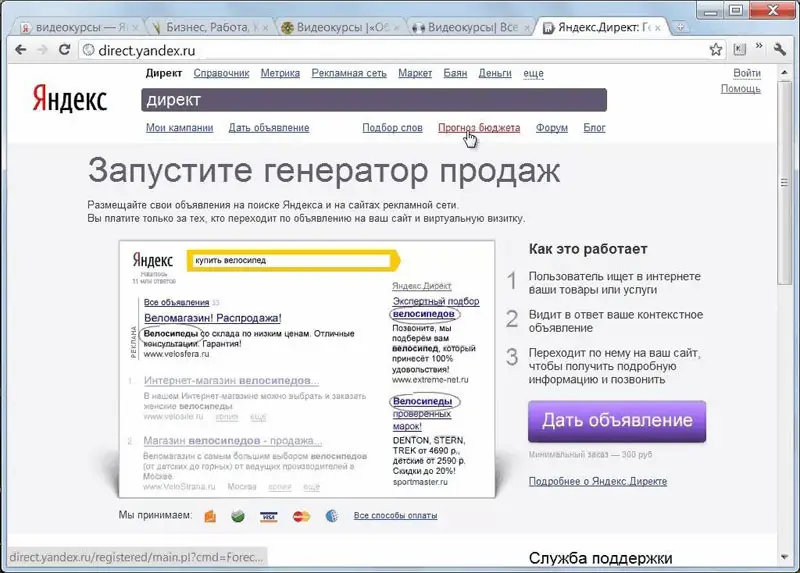Click the 'Экспертный подбор велосипедов' example ad

coord(436,308)
